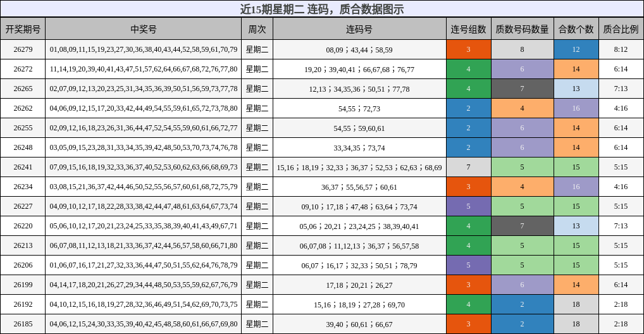The height and width of the screenshot is (334, 644).
Task: Click the 周次 column header
Action: point(257,28)
